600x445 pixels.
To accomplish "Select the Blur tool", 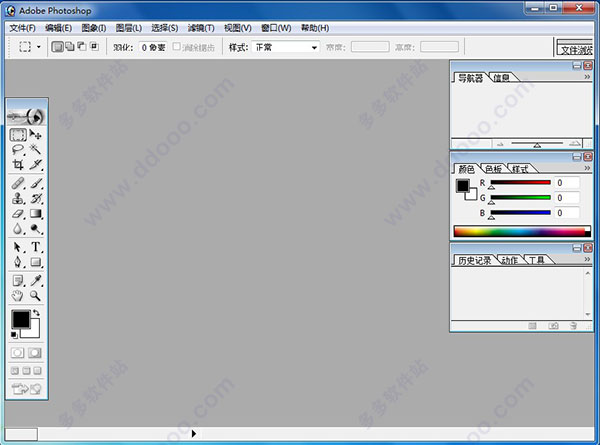I will 18,229.
